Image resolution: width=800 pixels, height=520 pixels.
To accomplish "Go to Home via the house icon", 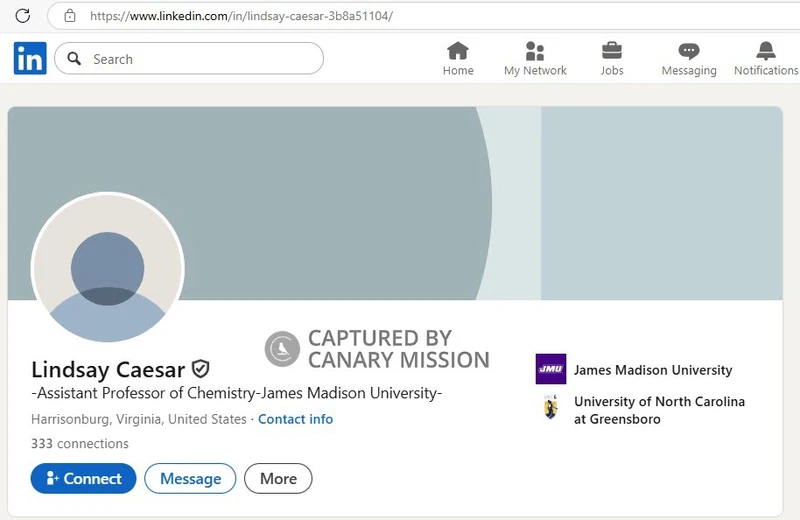I will (x=458, y=51).
